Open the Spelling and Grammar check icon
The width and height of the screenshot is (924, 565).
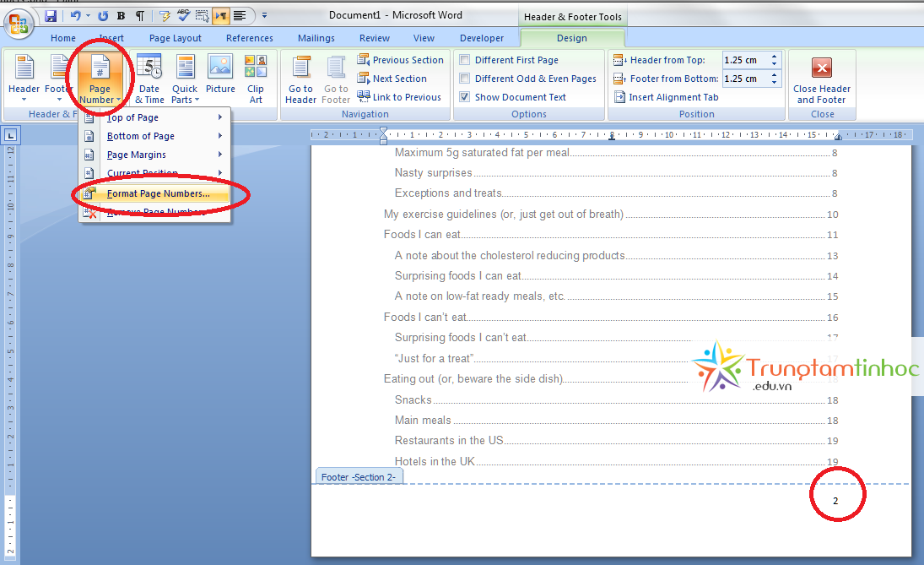[x=183, y=16]
